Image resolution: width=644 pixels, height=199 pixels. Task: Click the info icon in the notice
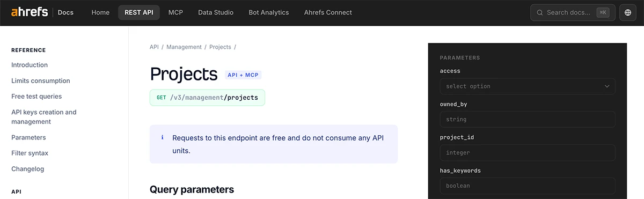click(163, 138)
